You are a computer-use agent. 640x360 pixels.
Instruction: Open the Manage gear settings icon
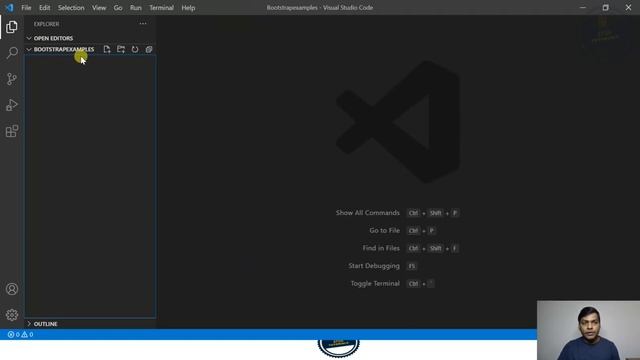point(12,315)
